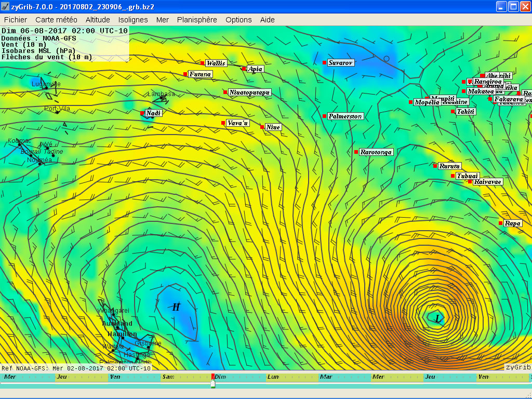Viewport: 532px width, 399px height.
Task: Click the Rapa point label
Action: [513, 223]
